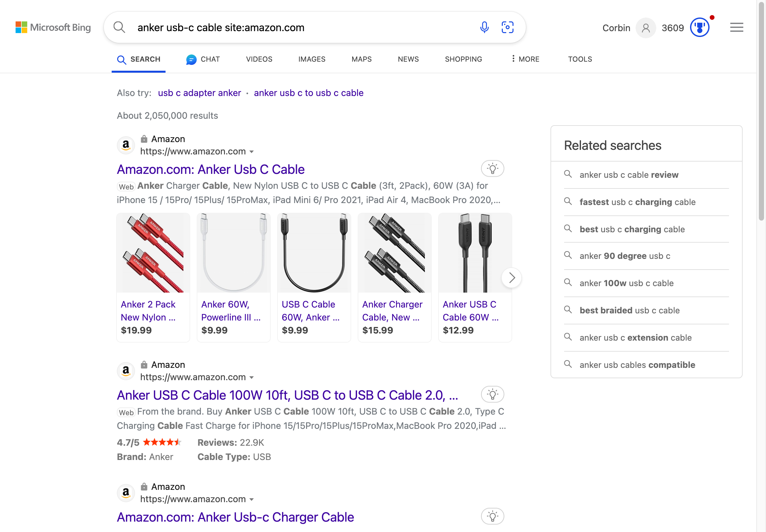Image resolution: width=766 pixels, height=532 pixels.
Task: Search related 'best braided usb c cable'
Action: click(x=646, y=311)
